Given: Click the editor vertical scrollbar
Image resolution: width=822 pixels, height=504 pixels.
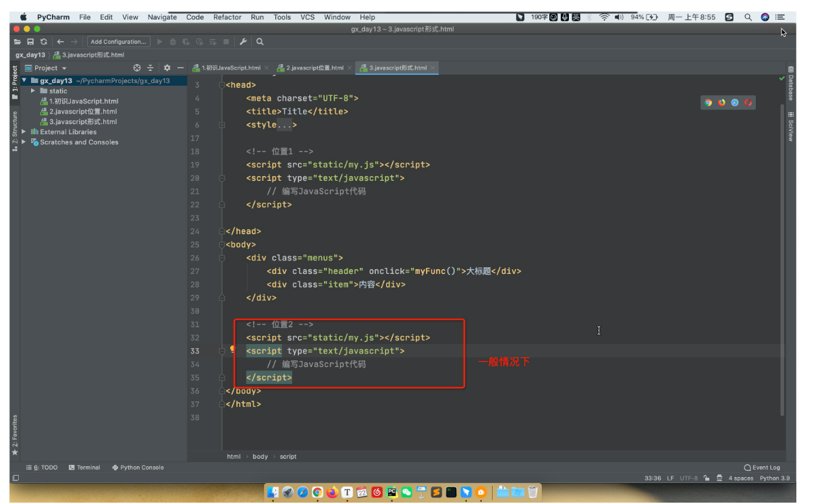Looking at the screenshot, I should point(782,260).
